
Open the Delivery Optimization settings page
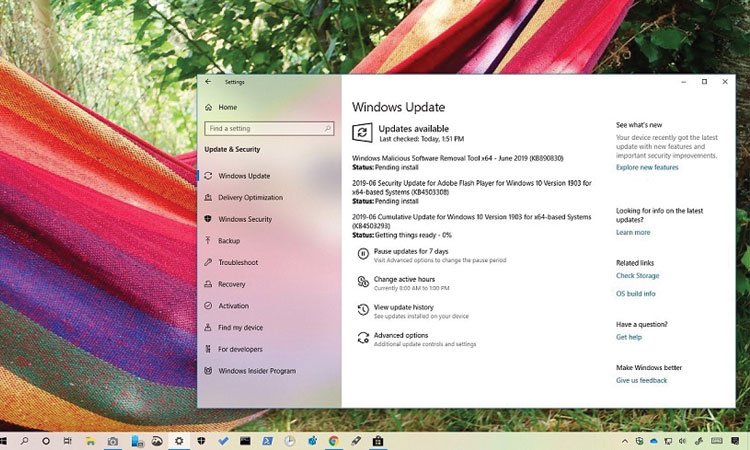point(250,197)
